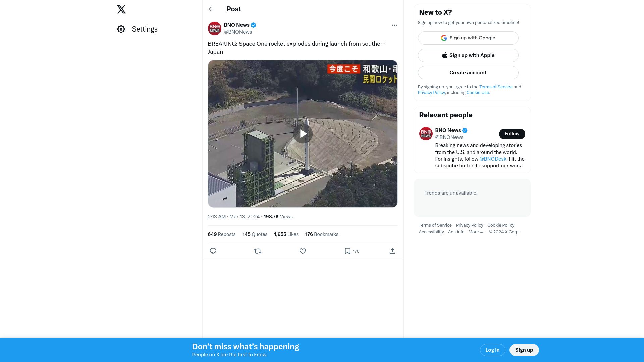This screenshot has width=644, height=362.
Task: Sign up with Apple button
Action: [468, 55]
